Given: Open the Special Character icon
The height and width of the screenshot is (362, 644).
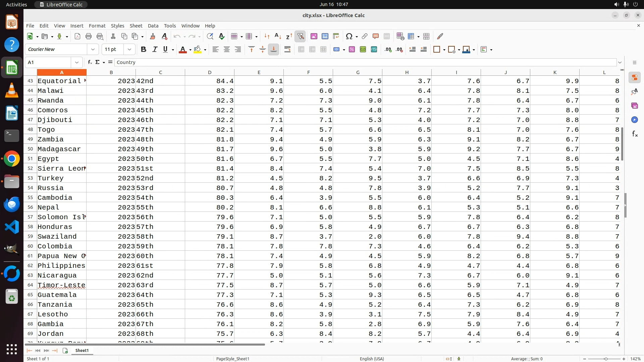Looking at the screenshot, I should click(x=349, y=36).
